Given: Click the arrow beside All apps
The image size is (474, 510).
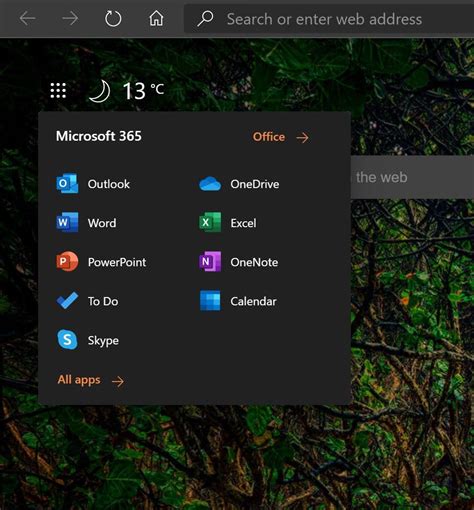Looking at the screenshot, I should coord(118,381).
